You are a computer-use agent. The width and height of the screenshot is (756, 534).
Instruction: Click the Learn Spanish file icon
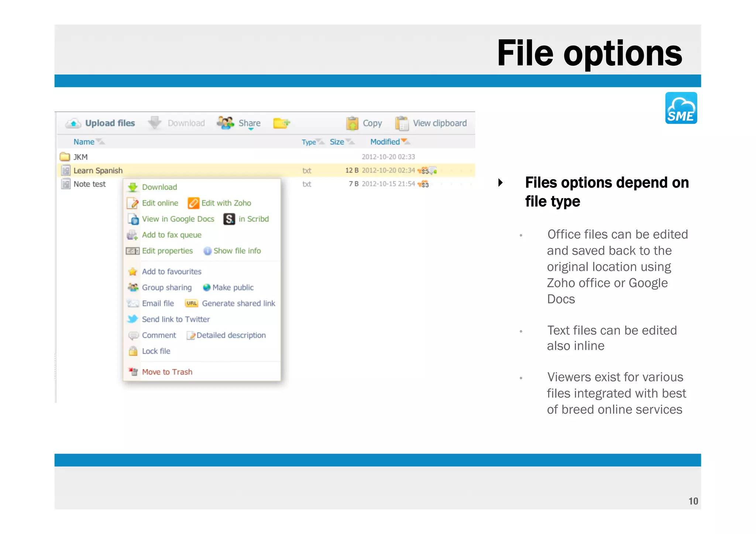[66, 170]
